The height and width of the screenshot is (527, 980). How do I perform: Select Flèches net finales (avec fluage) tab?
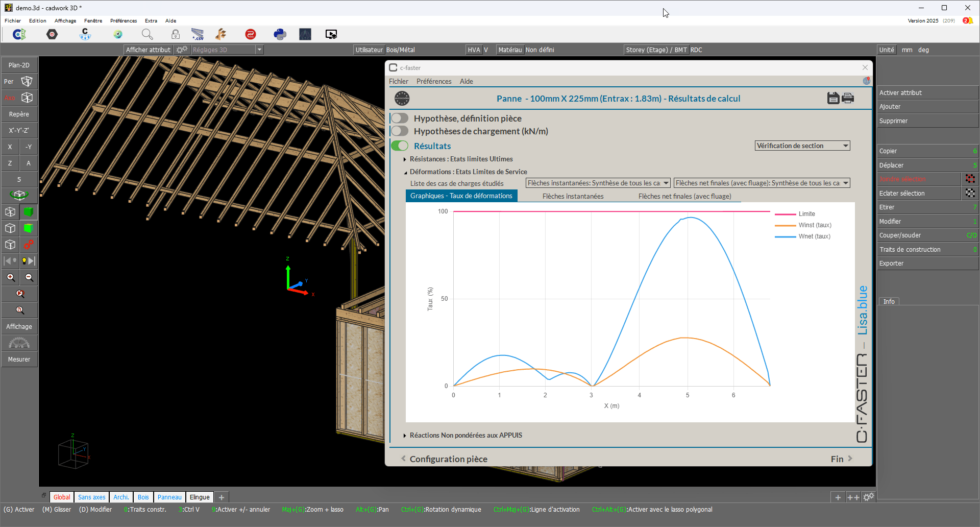(x=685, y=196)
